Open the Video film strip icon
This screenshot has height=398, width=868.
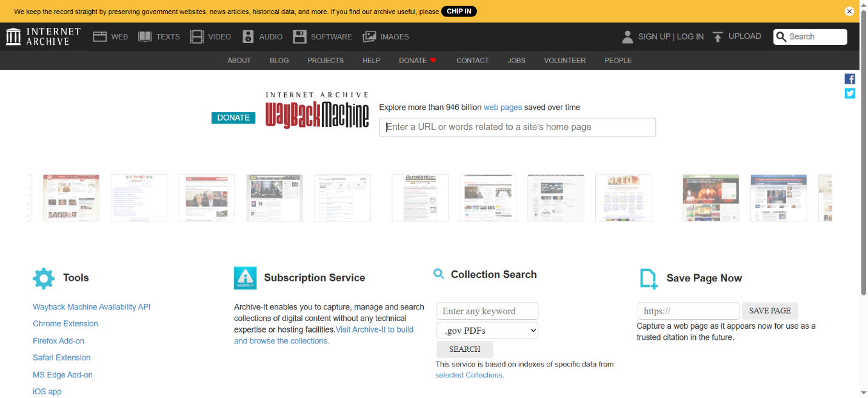tap(197, 37)
